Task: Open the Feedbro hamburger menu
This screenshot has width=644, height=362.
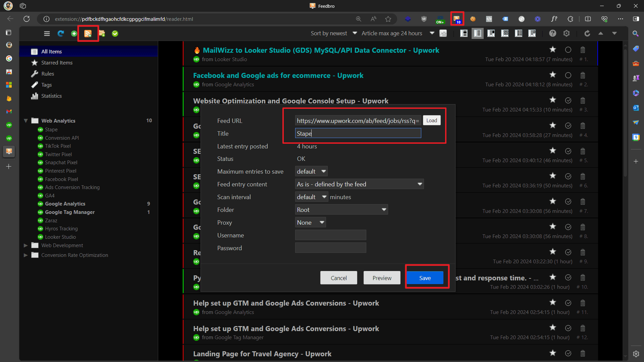Action: [47, 34]
